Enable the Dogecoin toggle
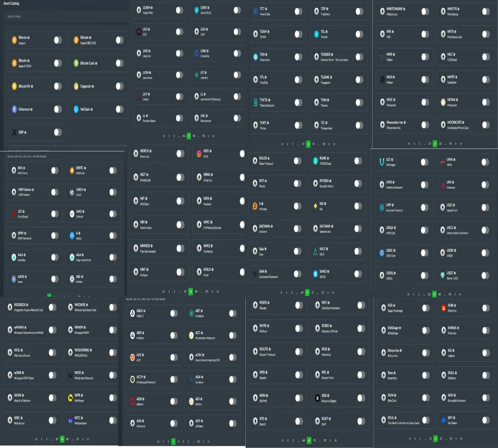 click(120, 86)
